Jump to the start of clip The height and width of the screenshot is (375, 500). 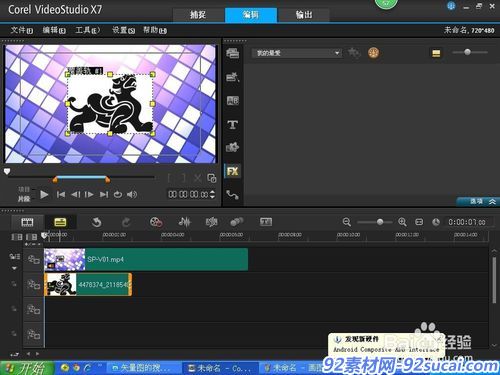point(61,194)
